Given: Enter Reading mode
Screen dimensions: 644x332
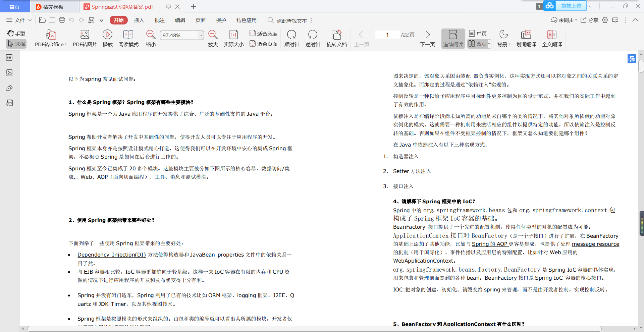Looking at the screenshot, I should coord(128,38).
